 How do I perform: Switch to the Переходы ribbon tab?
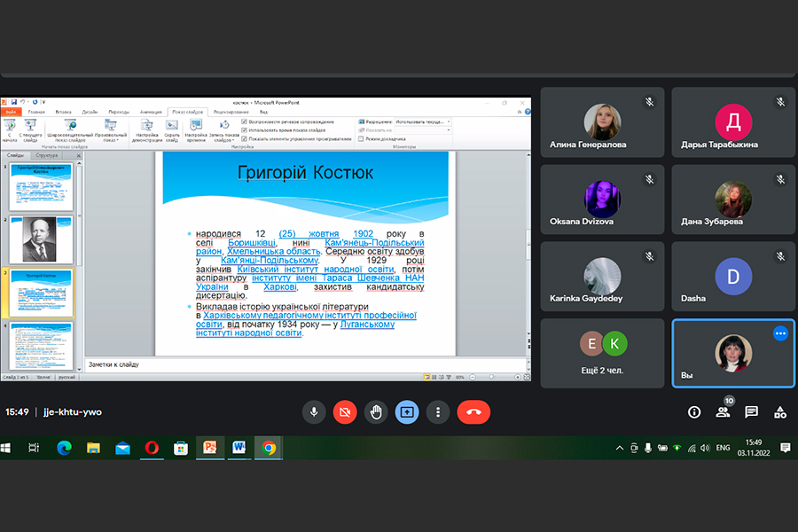click(119, 112)
